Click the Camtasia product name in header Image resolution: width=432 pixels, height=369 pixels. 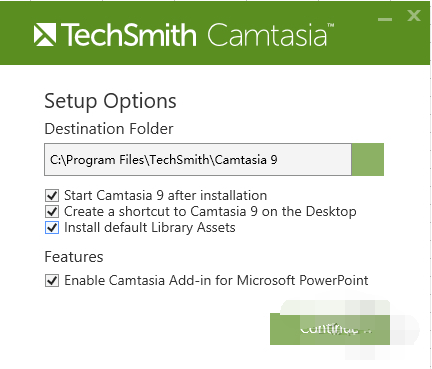[267, 35]
